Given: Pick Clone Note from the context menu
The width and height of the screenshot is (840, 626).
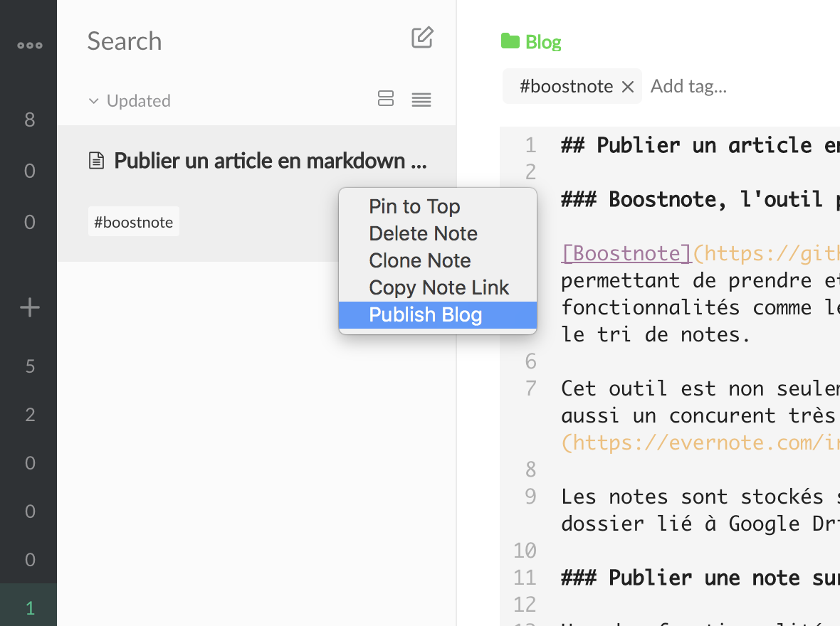Looking at the screenshot, I should click(419, 260).
